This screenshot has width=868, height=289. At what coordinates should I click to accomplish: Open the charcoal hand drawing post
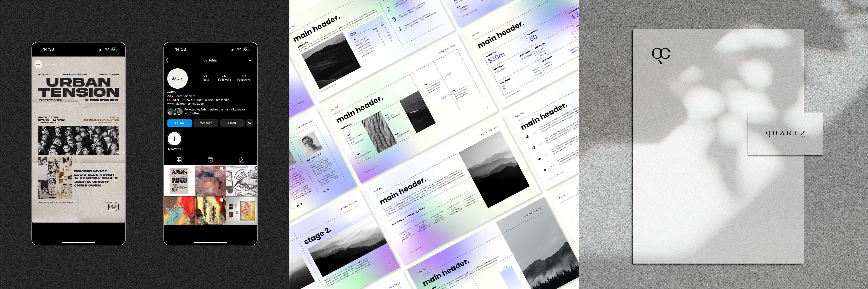click(242, 180)
